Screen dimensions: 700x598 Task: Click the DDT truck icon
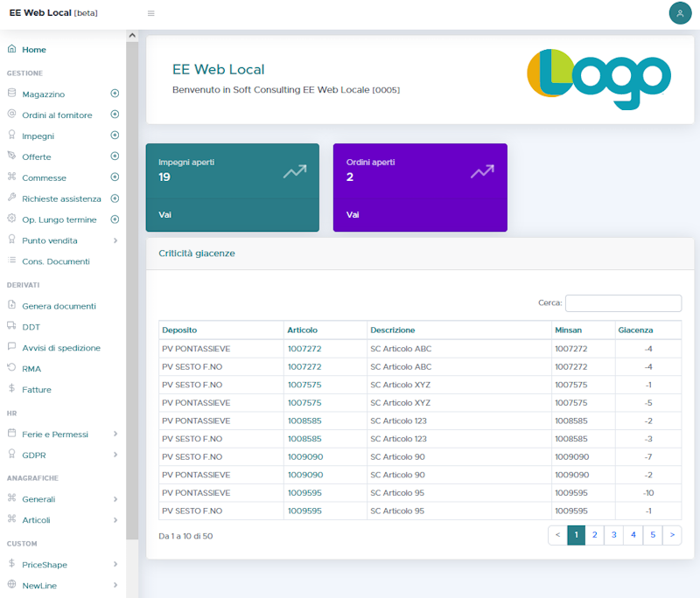coord(11,326)
